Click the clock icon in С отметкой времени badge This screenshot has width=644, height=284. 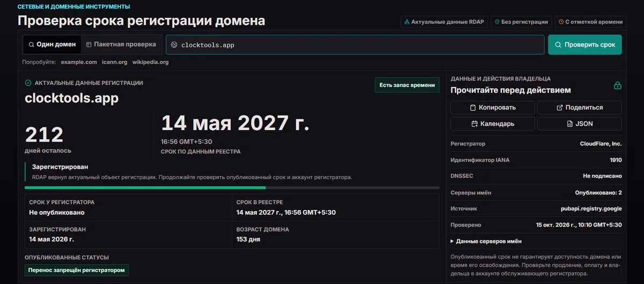(x=561, y=22)
